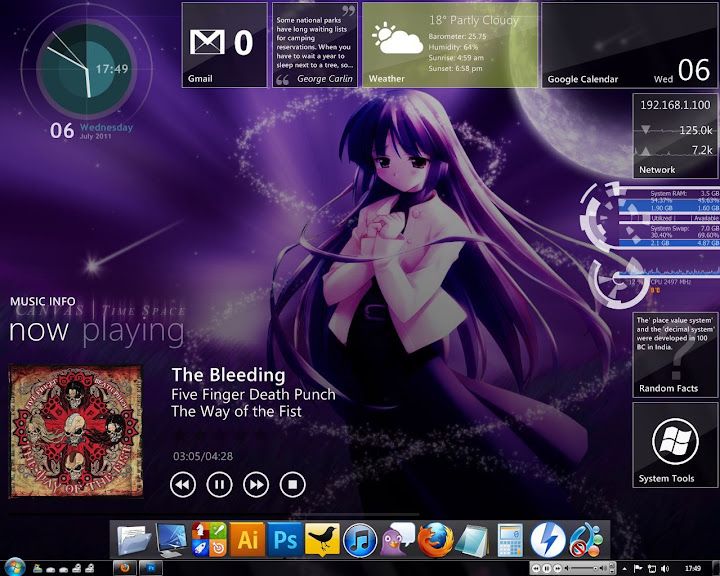Click the Windows Start orb
This screenshot has height=576, width=720.
(15, 568)
